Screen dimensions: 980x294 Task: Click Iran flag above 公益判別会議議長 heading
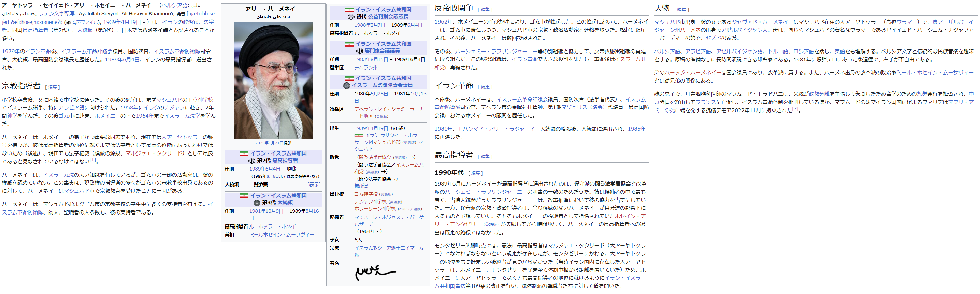(349, 10)
